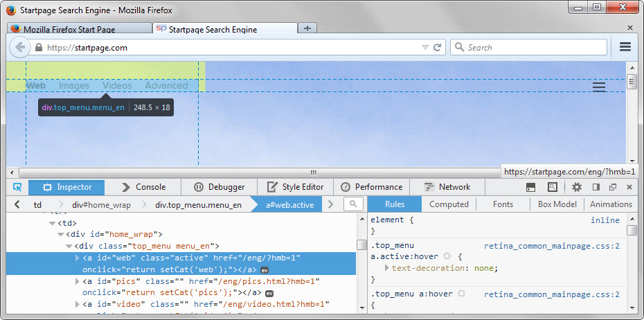Click the Images link on Startpage

tap(74, 85)
